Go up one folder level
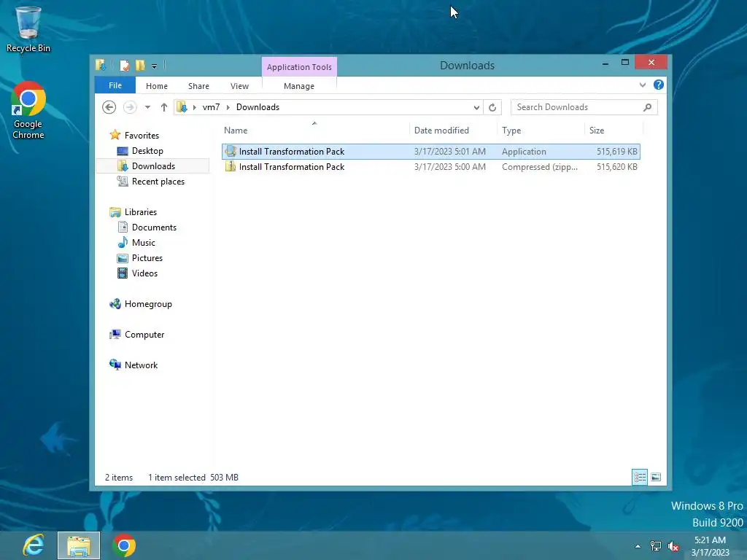This screenshot has width=747, height=560. tap(164, 107)
